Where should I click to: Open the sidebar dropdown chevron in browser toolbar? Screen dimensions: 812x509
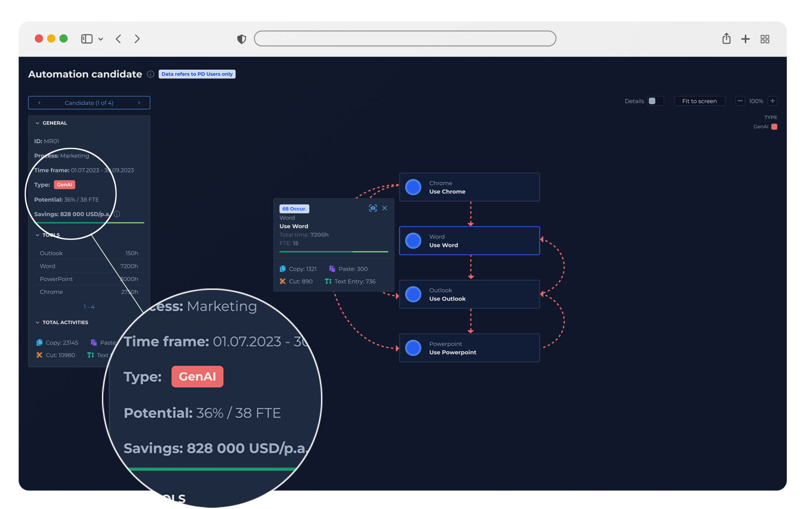click(101, 39)
